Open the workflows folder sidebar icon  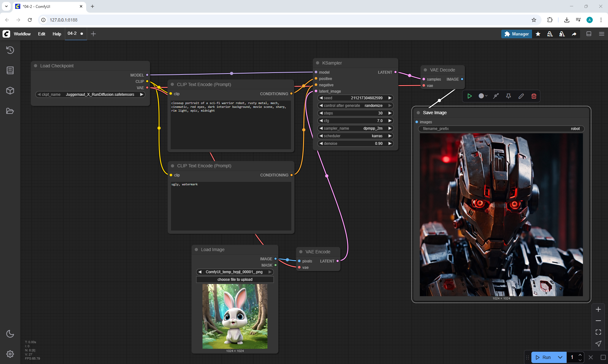click(x=10, y=111)
